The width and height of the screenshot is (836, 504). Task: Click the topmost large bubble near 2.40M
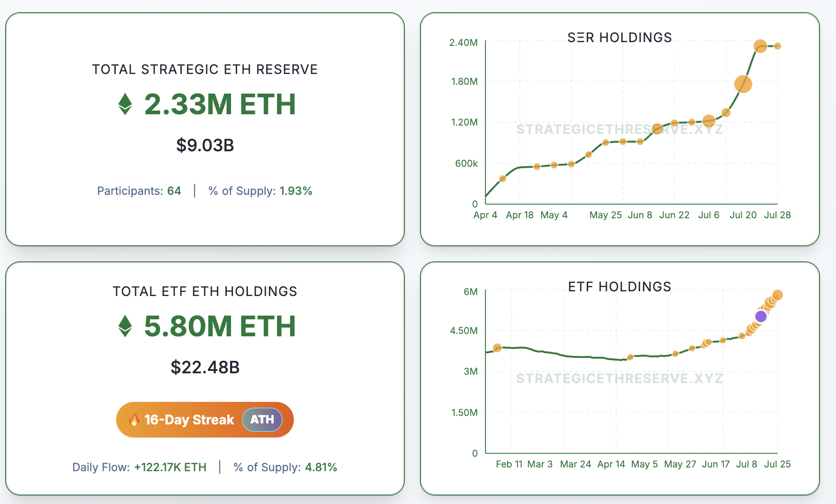coord(760,46)
